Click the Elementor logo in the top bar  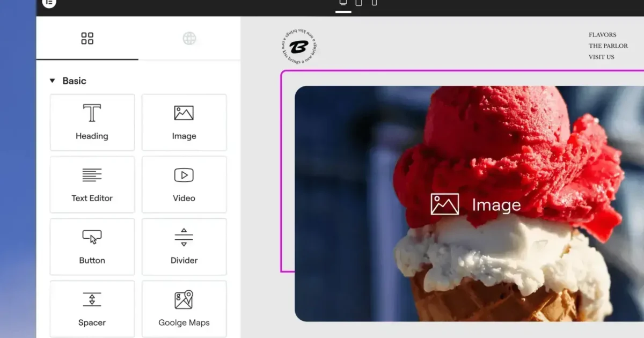[49, 3]
